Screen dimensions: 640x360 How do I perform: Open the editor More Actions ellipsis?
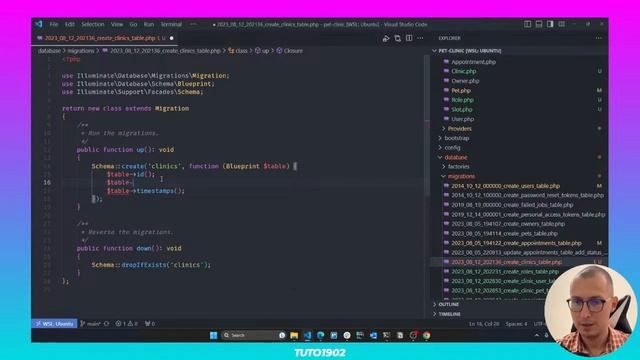(420, 38)
